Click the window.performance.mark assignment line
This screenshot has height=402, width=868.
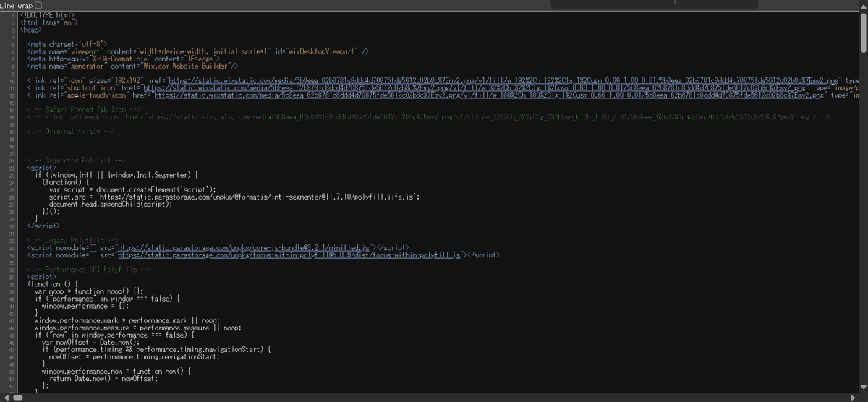[127, 320]
